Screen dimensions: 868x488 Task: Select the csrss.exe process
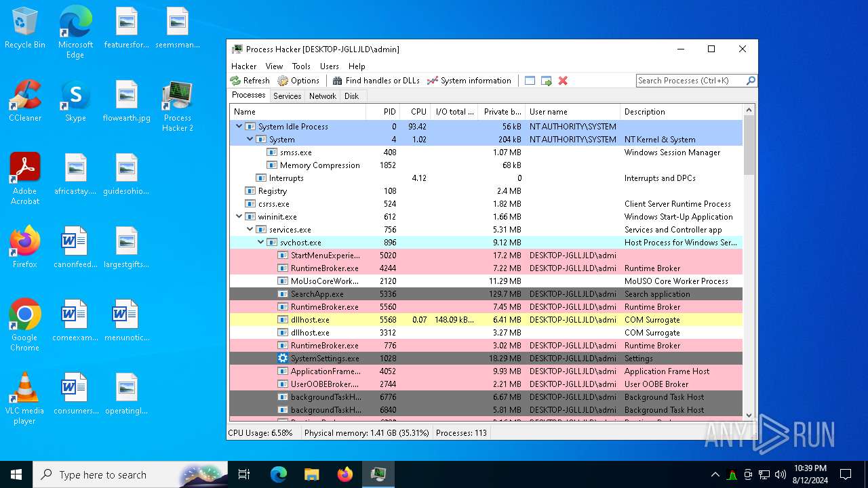pyautogui.click(x=486, y=204)
